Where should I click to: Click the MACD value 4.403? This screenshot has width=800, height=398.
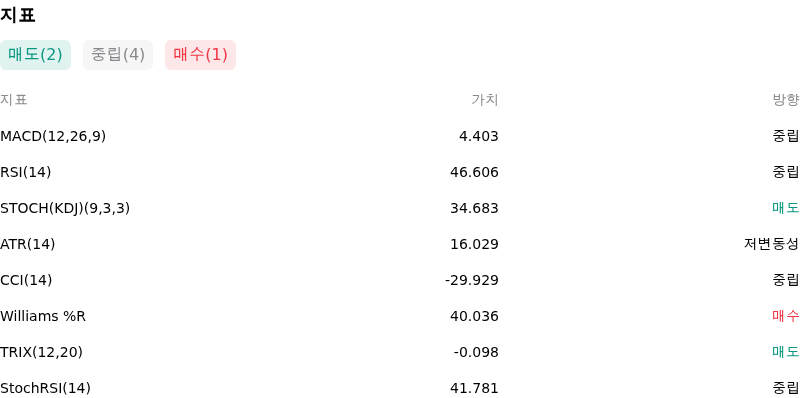tap(479, 136)
